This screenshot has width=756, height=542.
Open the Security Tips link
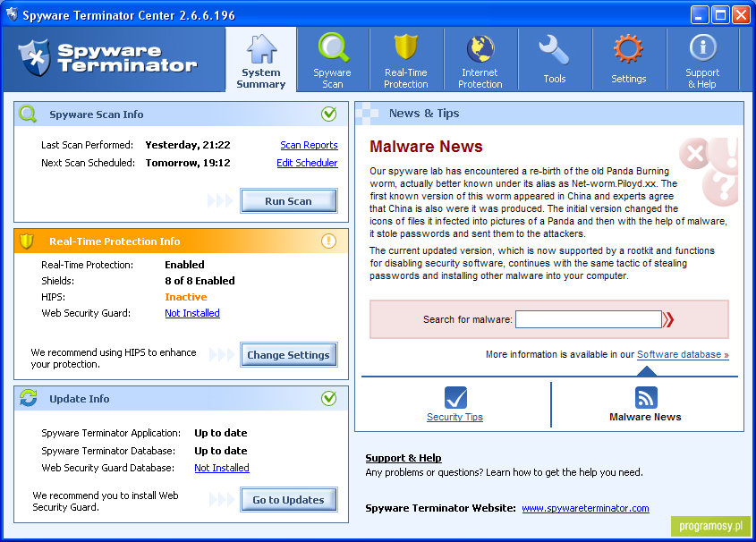(454, 417)
